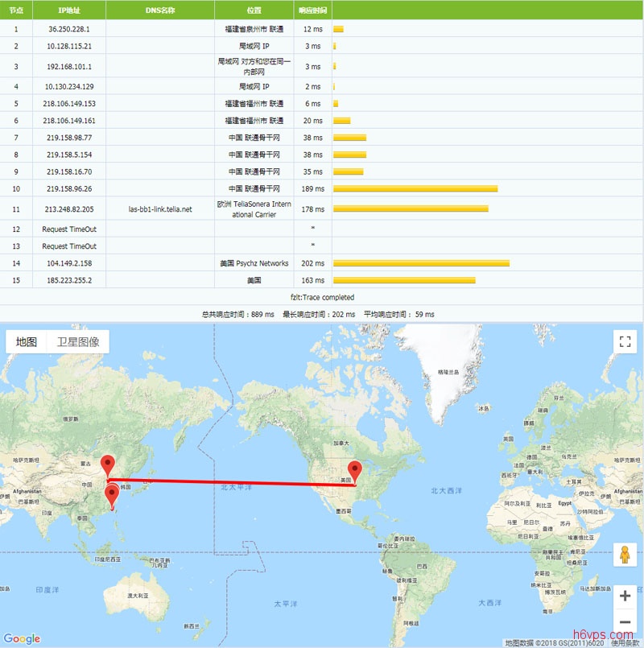Click location 福建省泉州市 联通
The height and width of the screenshot is (648, 644).
(254, 29)
